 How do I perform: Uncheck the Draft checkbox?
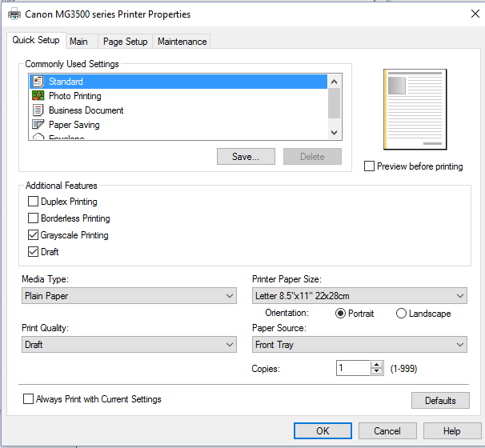[33, 252]
